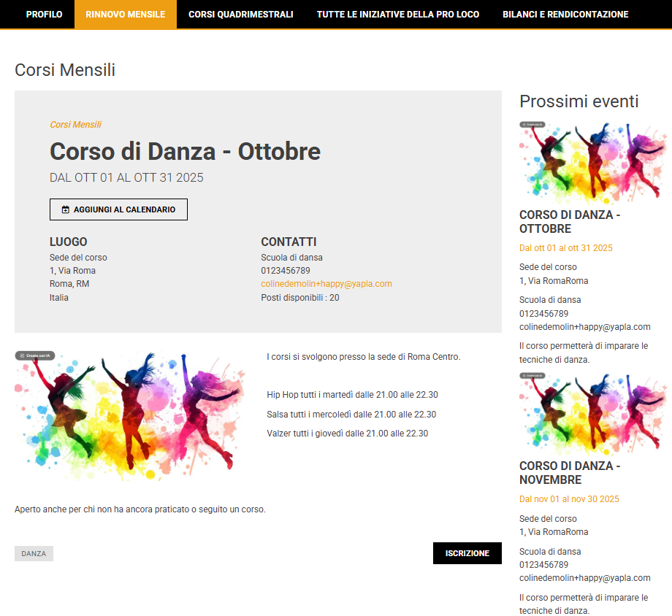Click the 'Creato con IA' badge on main image
The width and height of the screenshot is (672, 616).
click(34, 355)
